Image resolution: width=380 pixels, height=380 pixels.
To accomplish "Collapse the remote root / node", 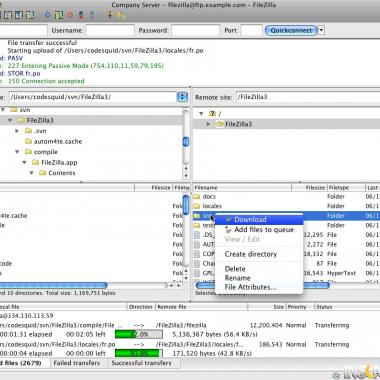I will tap(201, 114).
